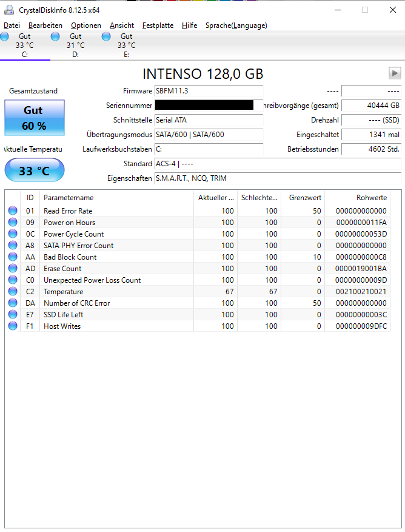Switch to drive D: disk tab

[76, 45]
